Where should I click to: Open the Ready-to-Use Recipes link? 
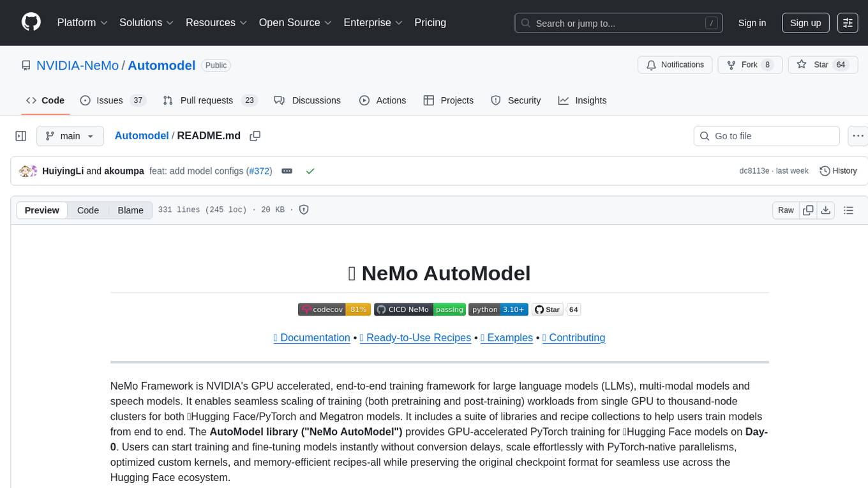[x=415, y=337]
